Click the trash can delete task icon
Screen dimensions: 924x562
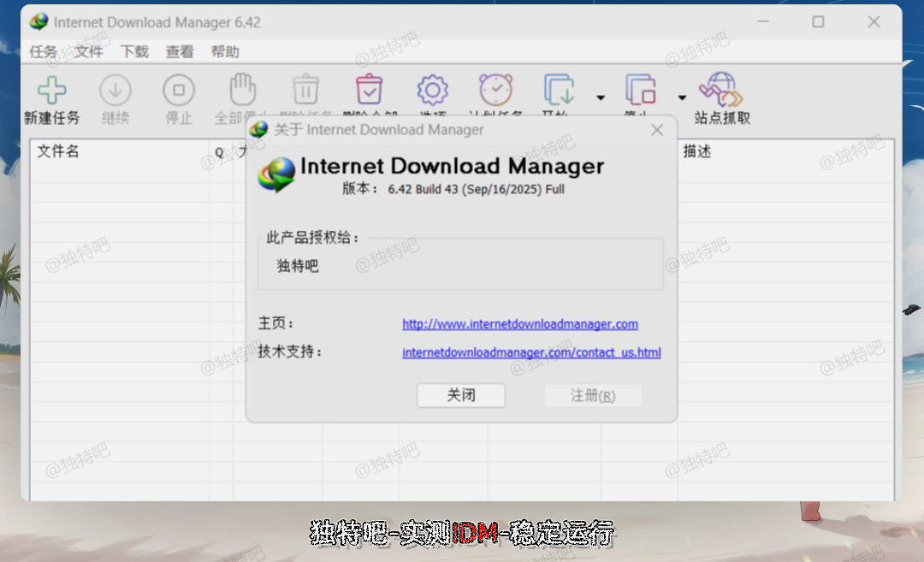(x=305, y=90)
